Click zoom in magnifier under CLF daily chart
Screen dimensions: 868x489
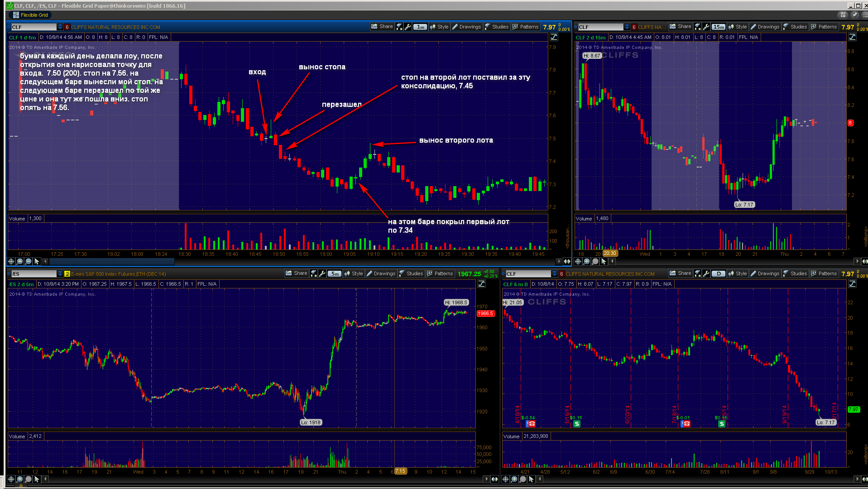(x=514, y=479)
